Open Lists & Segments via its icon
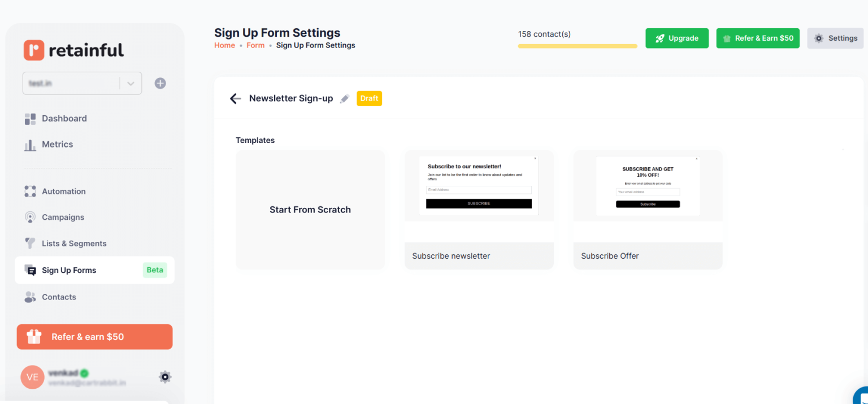This screenshot has height=404, width=868. [x=30, y=243]
